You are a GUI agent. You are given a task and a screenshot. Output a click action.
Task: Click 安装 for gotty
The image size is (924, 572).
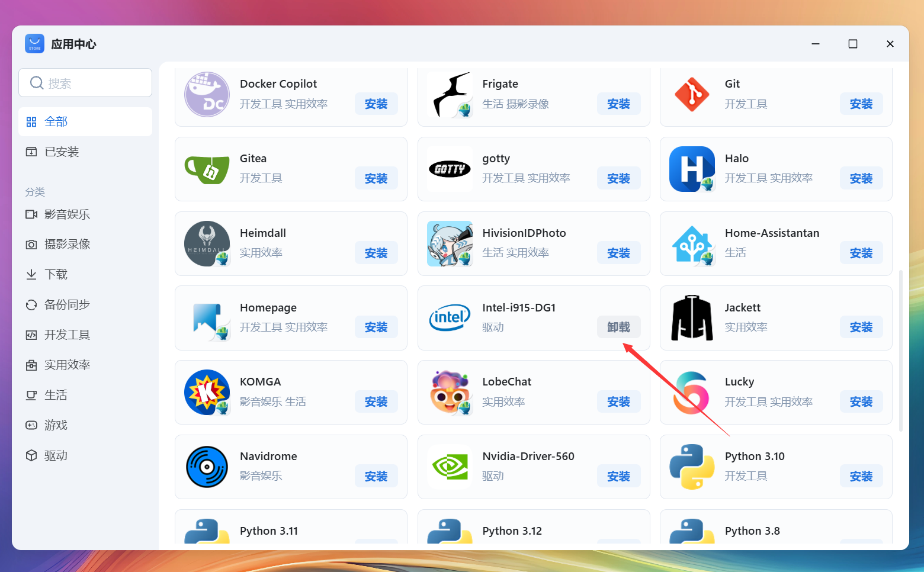(x=619, y=178)
